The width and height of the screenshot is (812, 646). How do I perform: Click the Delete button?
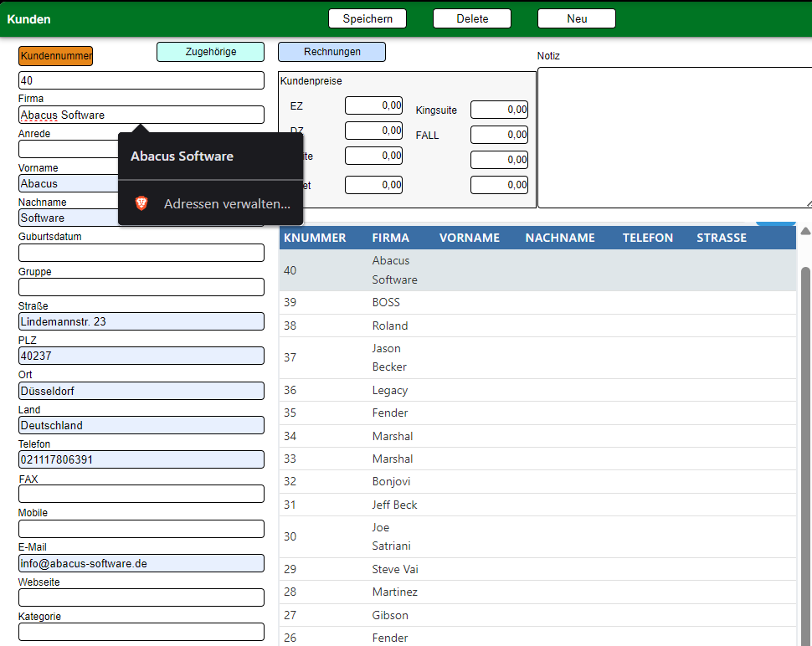coord(472,18)
